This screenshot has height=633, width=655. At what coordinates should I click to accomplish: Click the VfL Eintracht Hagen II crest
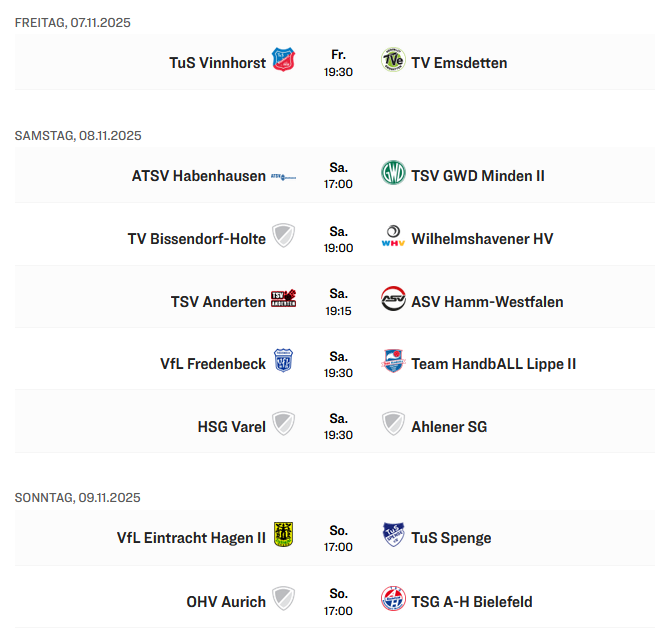coord(284,536)
